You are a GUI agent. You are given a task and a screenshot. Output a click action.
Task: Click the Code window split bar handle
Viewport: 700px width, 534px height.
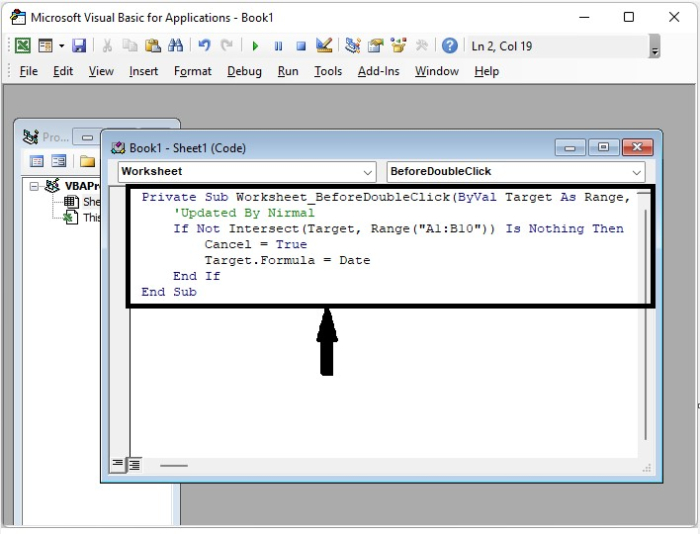tap(644, 193)
